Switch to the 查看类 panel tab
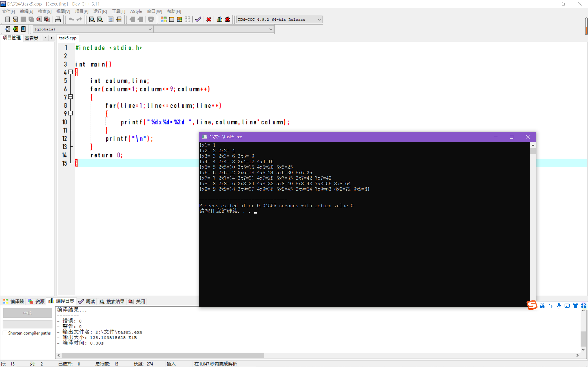Viewport: 588px width, 367px height. point(32,38)
